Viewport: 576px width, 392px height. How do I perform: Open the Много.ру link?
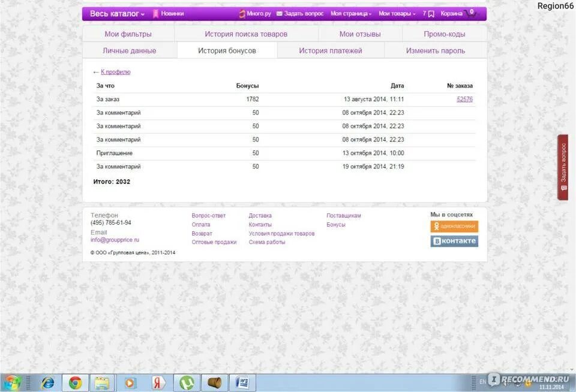[x=255, y=14]
